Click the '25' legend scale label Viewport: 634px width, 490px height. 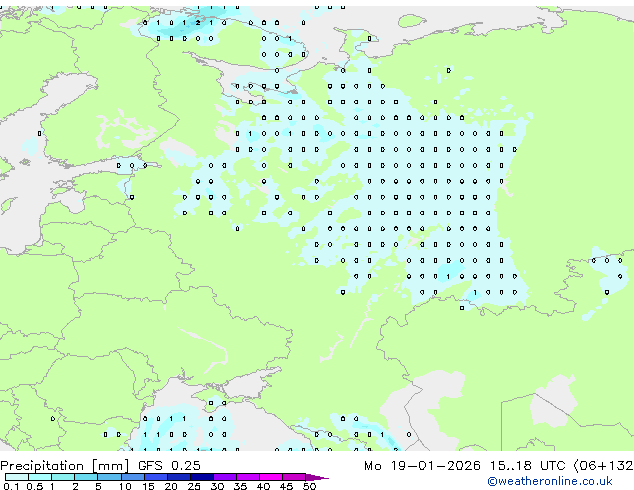tap(194, 486)
